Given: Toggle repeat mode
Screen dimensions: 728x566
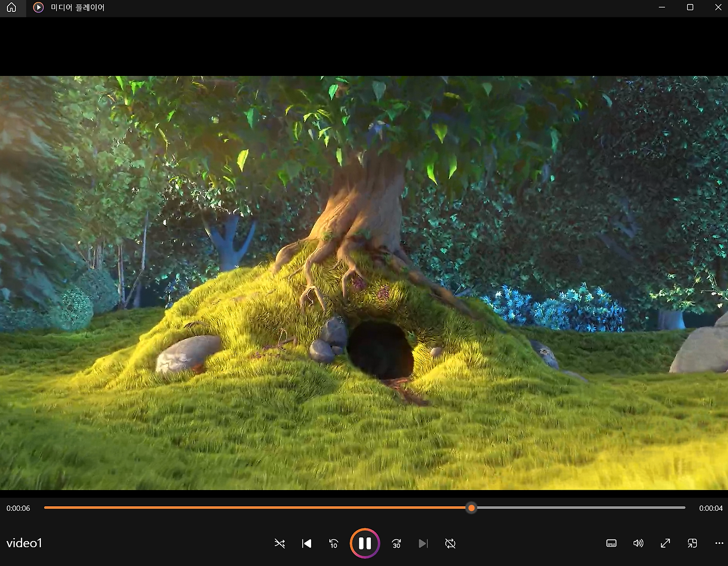Looking at the screenshot, I should [x=450, y=544].
